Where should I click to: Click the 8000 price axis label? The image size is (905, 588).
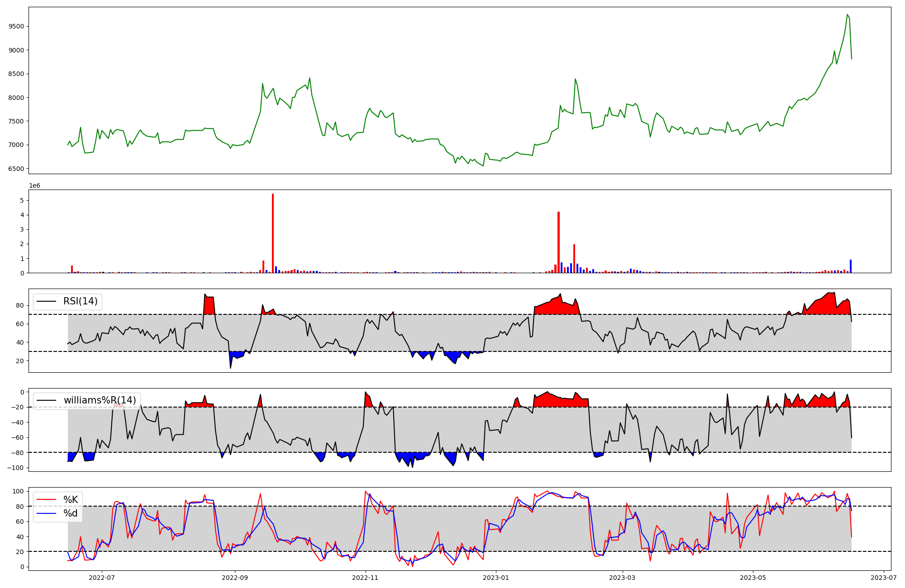[x=16, y=98]
